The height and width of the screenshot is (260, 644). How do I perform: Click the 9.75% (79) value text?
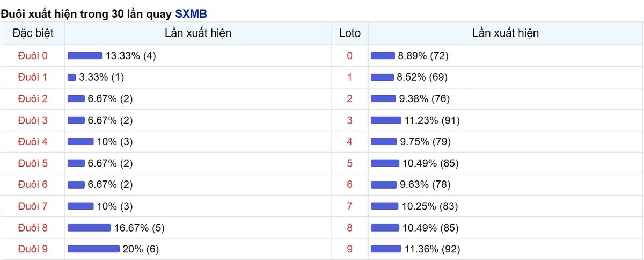coord(424,142)
